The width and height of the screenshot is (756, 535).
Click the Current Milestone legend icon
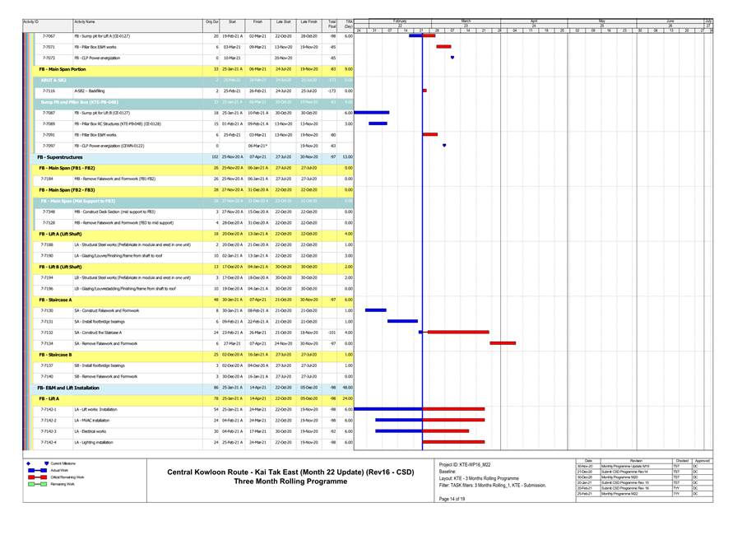pyautogui.click(x=28, y=463)
